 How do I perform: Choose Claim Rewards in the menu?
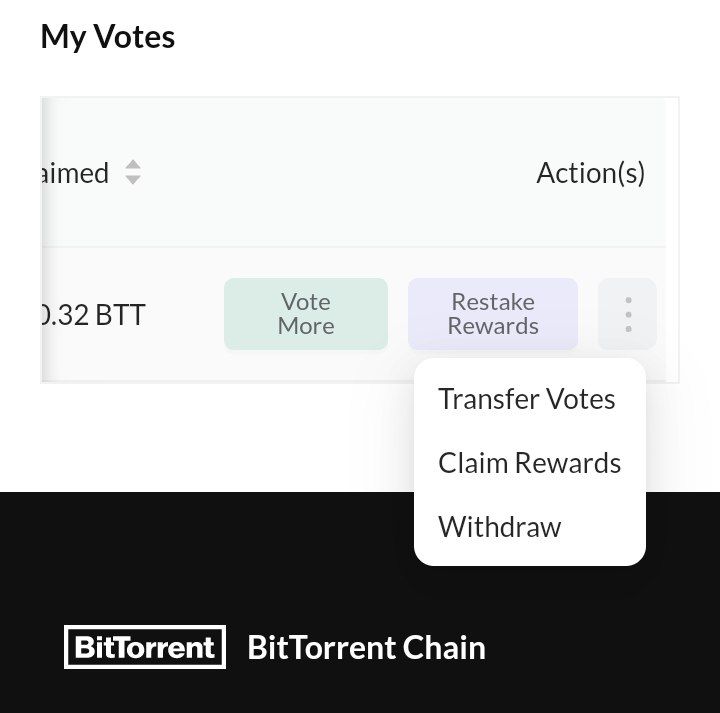tap(529, 463)
